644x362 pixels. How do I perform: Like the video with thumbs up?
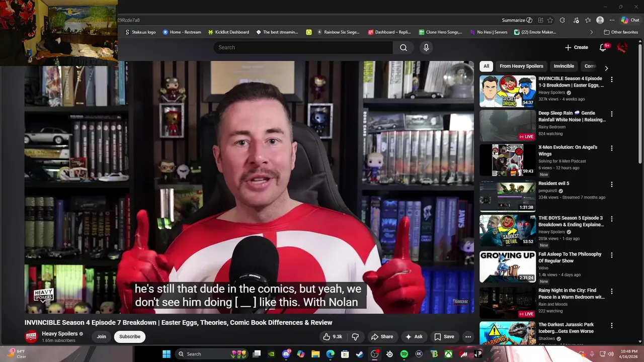tap(333, 337)
